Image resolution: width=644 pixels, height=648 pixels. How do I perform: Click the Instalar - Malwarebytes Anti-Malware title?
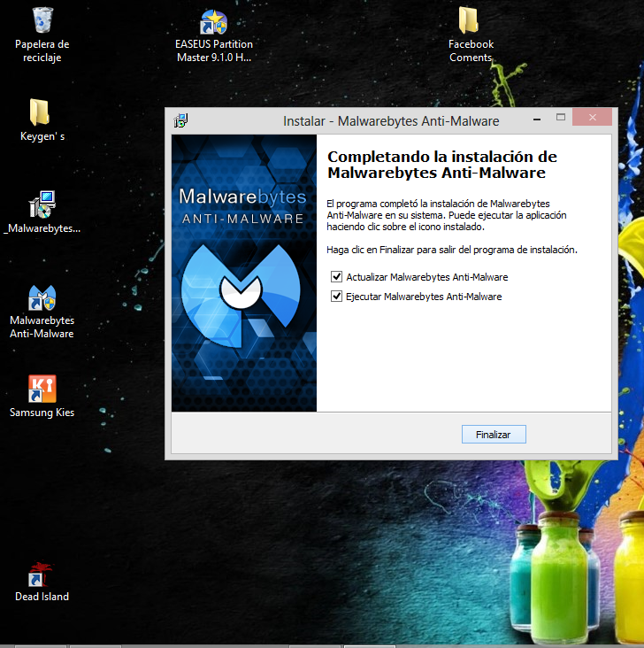point(391,121)
